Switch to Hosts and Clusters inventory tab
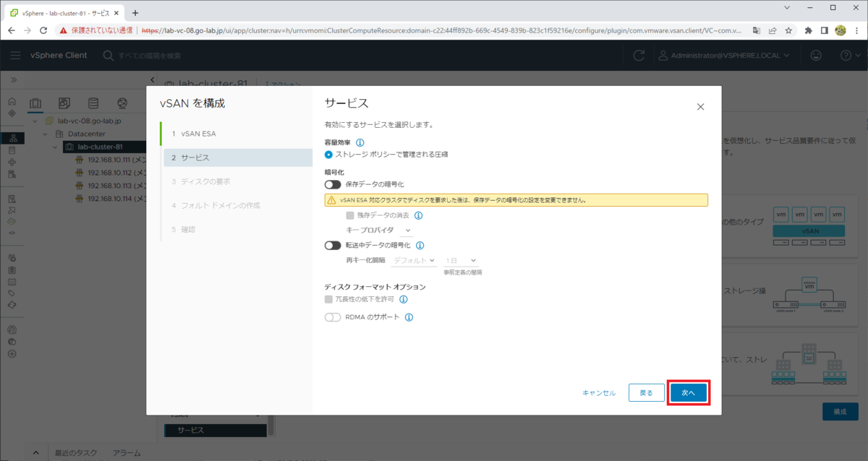This screenshot has height=461, width=868. [x=35, y=103]
